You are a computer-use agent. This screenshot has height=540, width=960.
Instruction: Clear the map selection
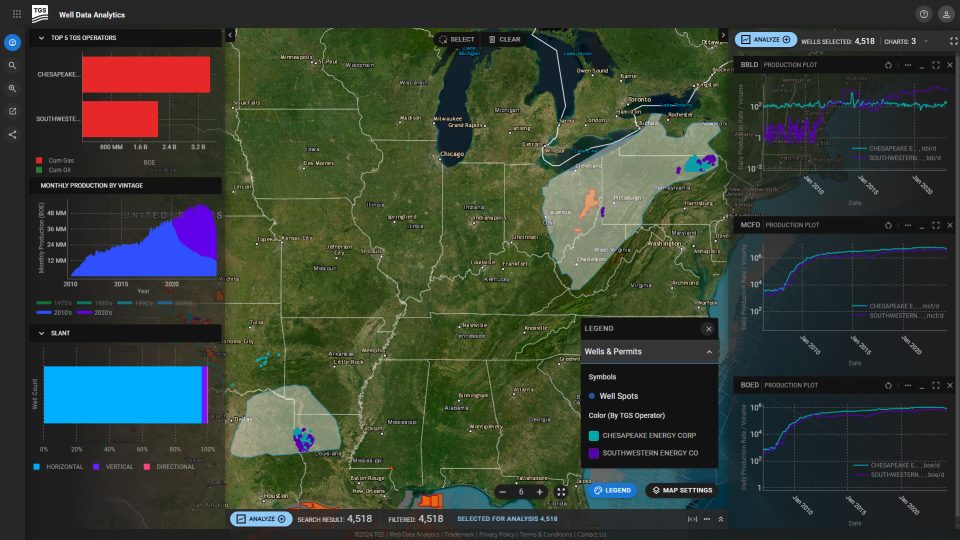tap(504, 39)
